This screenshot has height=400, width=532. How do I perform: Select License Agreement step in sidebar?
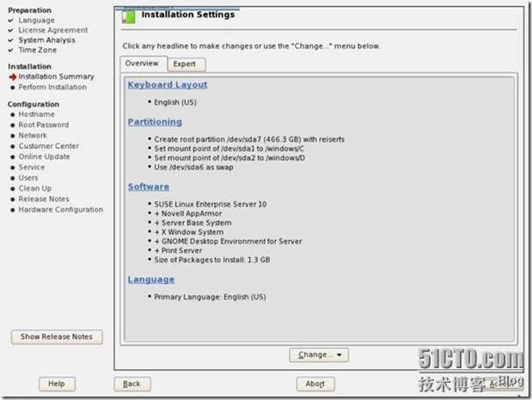[53, 30]
